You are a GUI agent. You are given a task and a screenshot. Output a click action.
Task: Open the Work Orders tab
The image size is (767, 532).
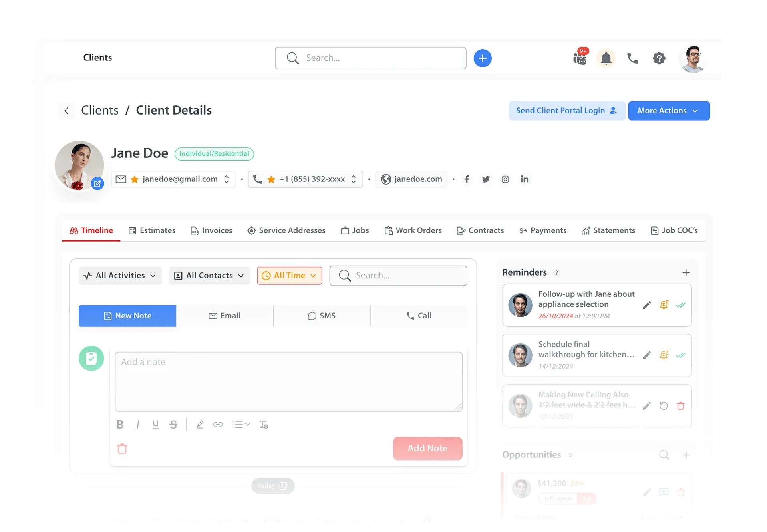[x=413, y=230]
